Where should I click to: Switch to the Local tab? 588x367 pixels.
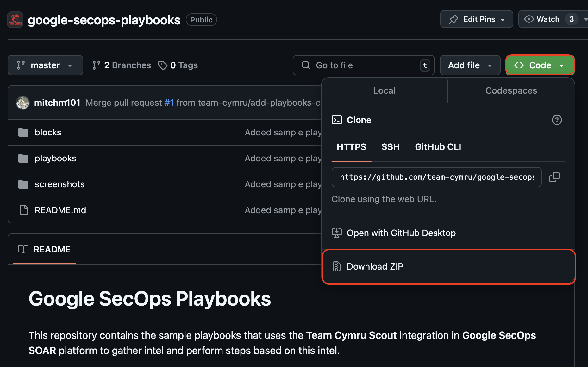tap(385, 90)
